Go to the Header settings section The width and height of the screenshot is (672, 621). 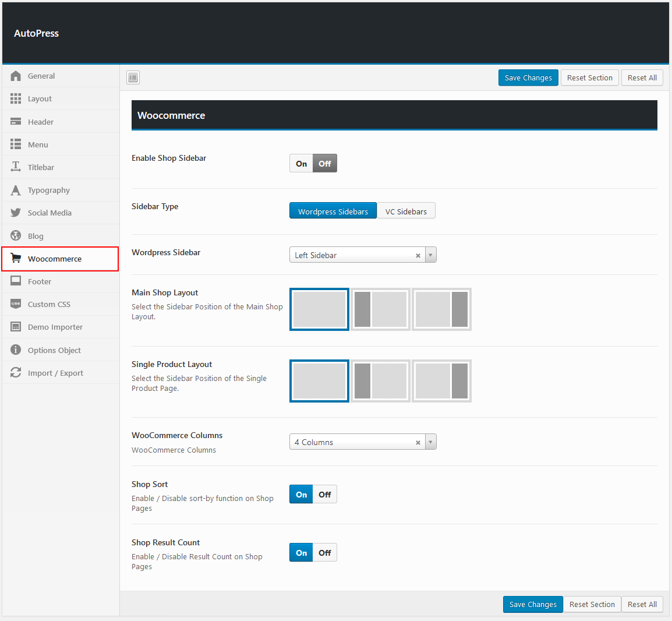(61, 121)
